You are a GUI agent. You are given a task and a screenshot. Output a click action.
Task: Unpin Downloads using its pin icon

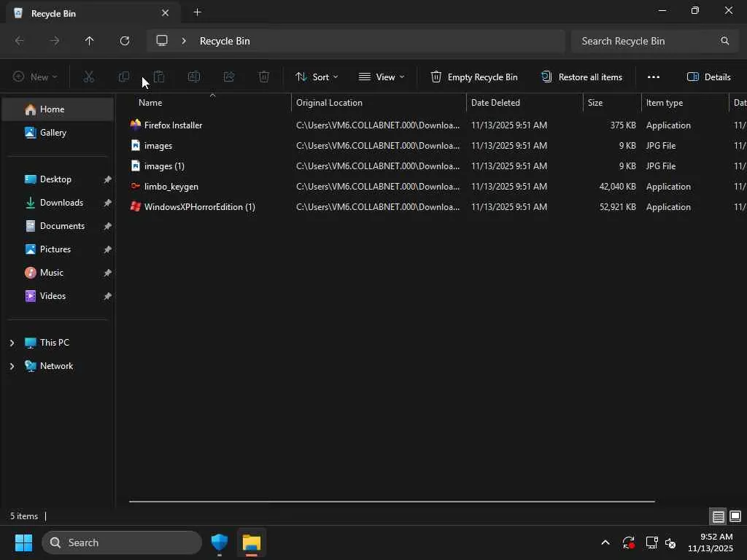pyautogui.click(x=108, y=203)
